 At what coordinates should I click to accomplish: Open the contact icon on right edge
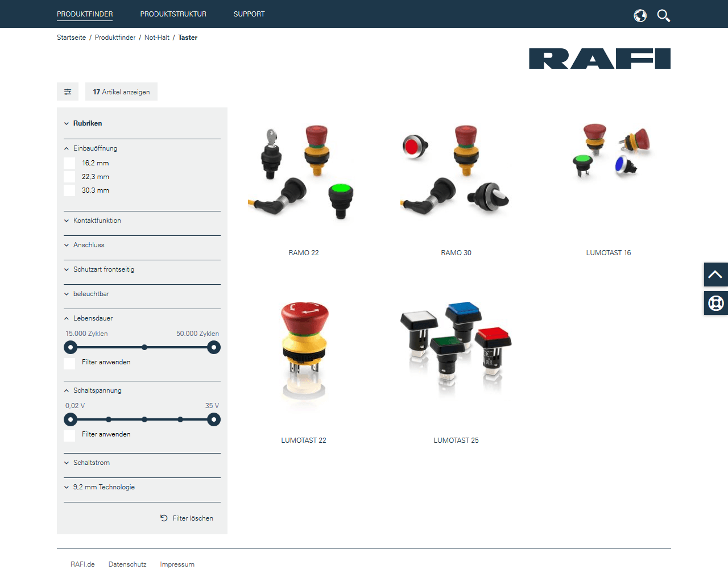pyautogui.click(x=715, y=303)
